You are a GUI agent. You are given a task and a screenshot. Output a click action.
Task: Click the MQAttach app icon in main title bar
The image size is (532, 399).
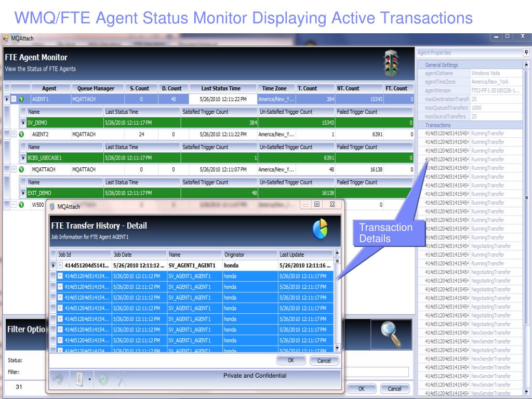click(6, 38)
